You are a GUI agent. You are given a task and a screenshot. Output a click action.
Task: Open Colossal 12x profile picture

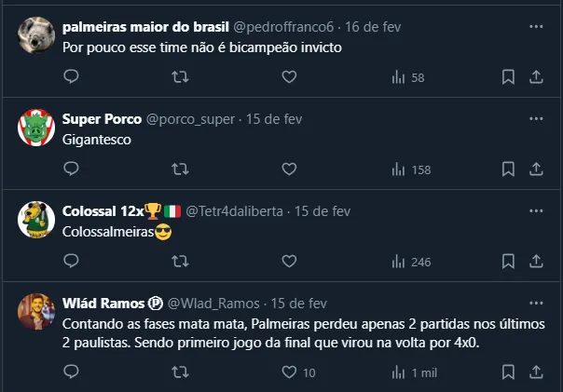(36, 221)
